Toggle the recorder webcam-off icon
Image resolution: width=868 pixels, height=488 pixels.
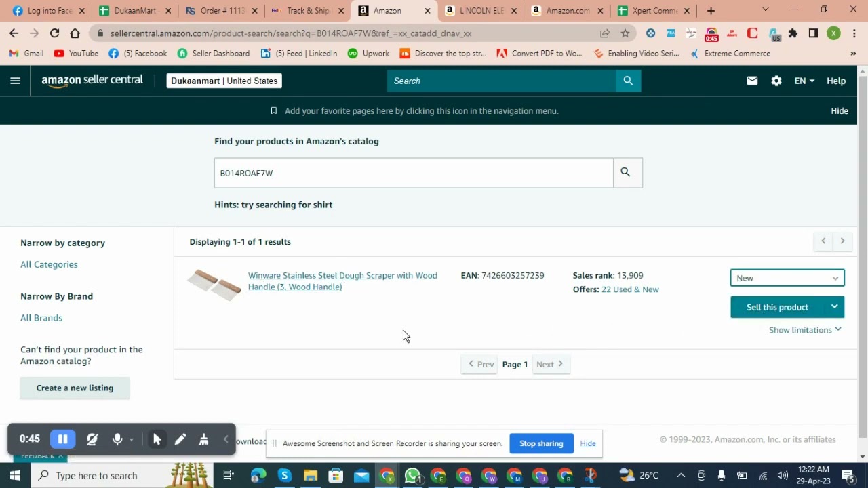(x=92, y=439)
